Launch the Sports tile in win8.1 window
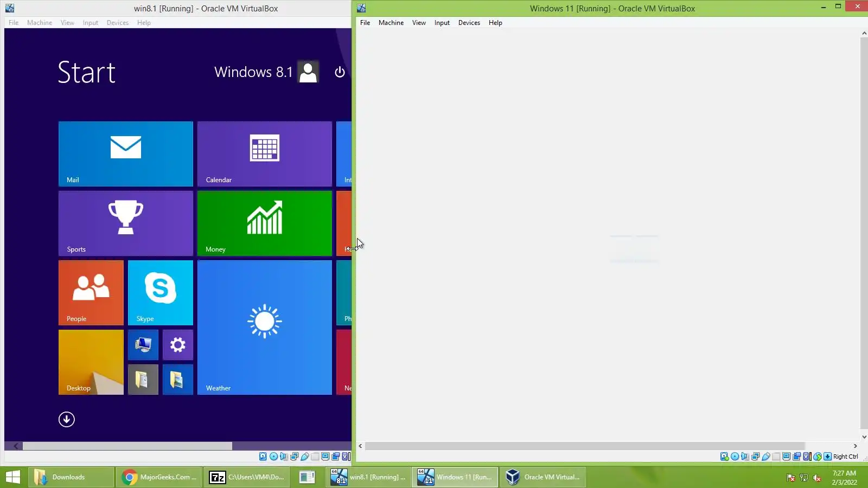868x488 pixels. (x=126, y=223)
